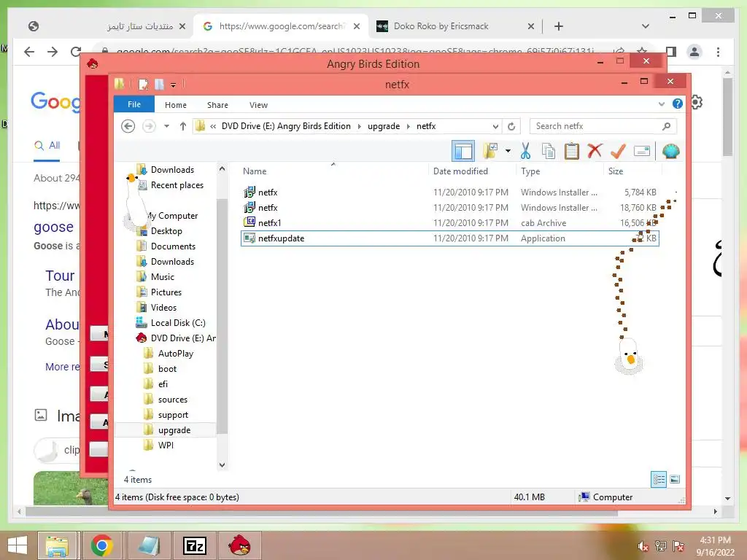
Task: Go up one folder level
Action: 183,126
